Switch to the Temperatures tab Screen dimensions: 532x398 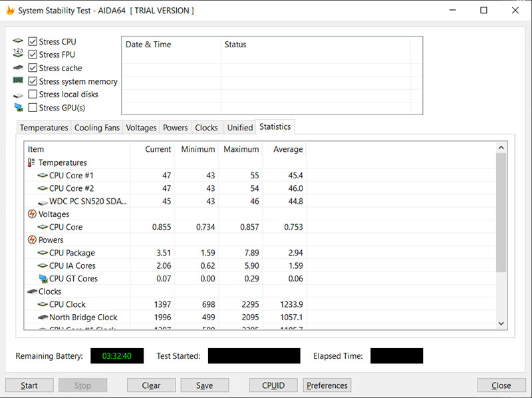(x=44, y=128)
